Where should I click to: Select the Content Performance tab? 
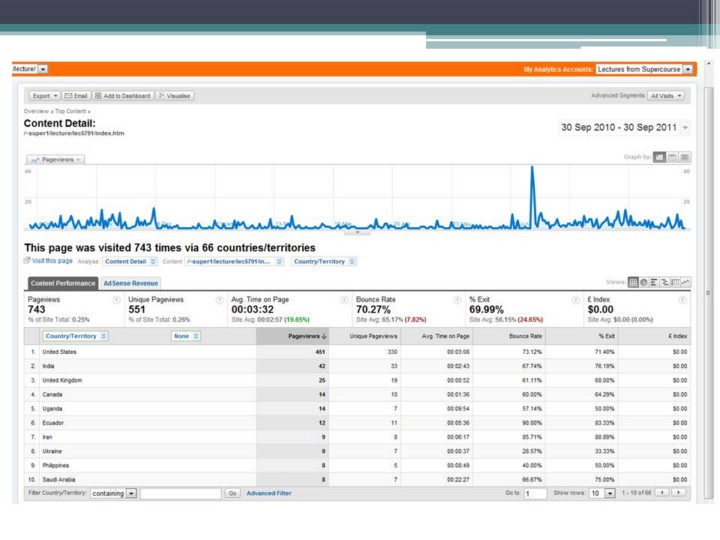pos(62,283)
